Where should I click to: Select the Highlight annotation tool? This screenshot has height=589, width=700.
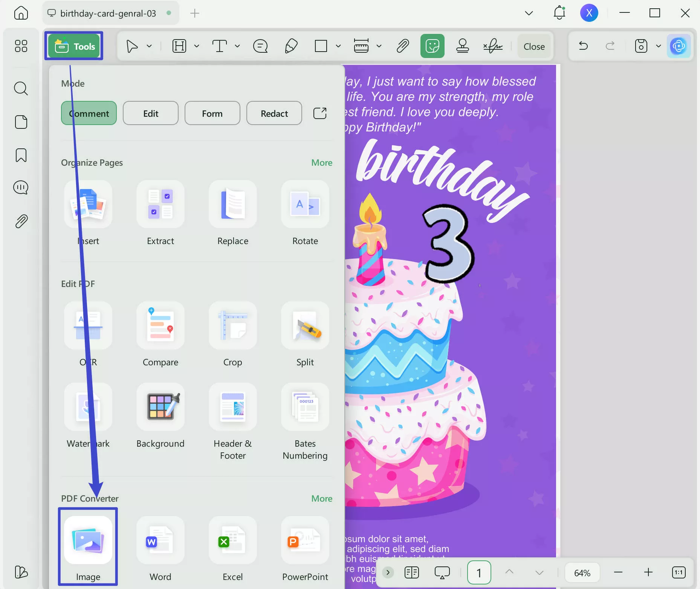tap(179, 46)
